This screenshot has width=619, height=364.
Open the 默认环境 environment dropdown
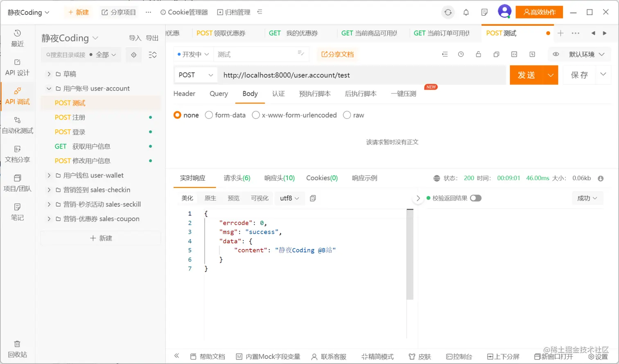(586, 54)
